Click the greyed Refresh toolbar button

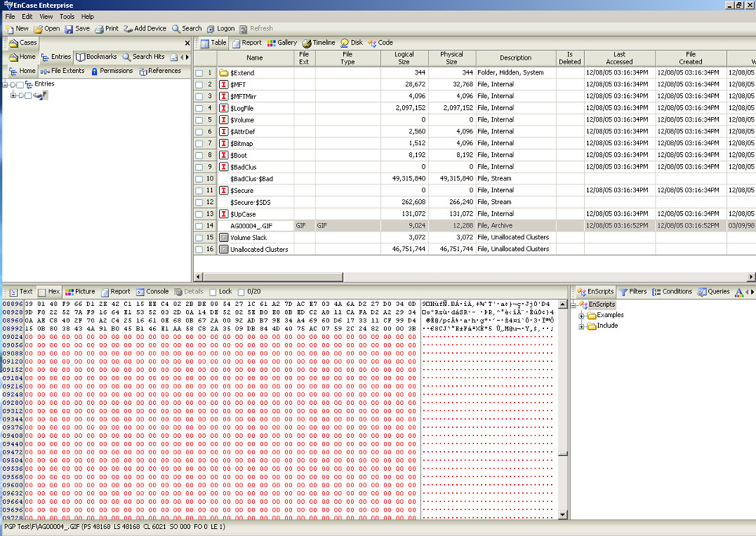256,29
